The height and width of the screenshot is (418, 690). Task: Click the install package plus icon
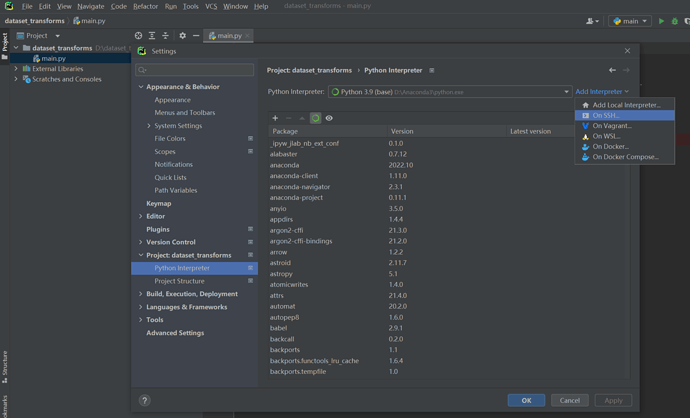click(275, 118)
